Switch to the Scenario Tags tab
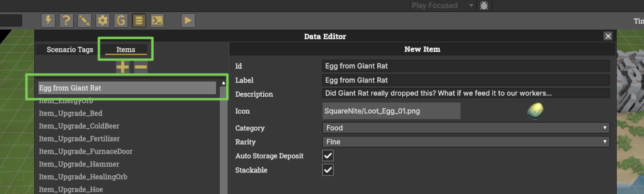 (x=70, y=50)
